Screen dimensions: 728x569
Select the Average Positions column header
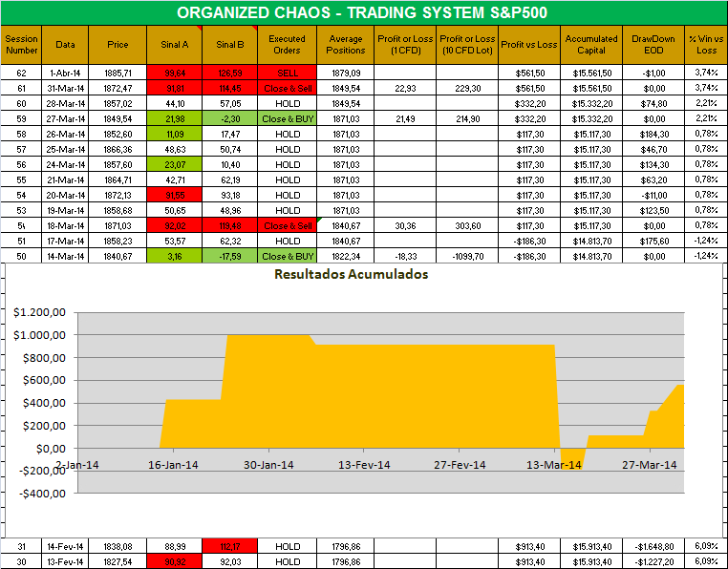click(346, 45)
